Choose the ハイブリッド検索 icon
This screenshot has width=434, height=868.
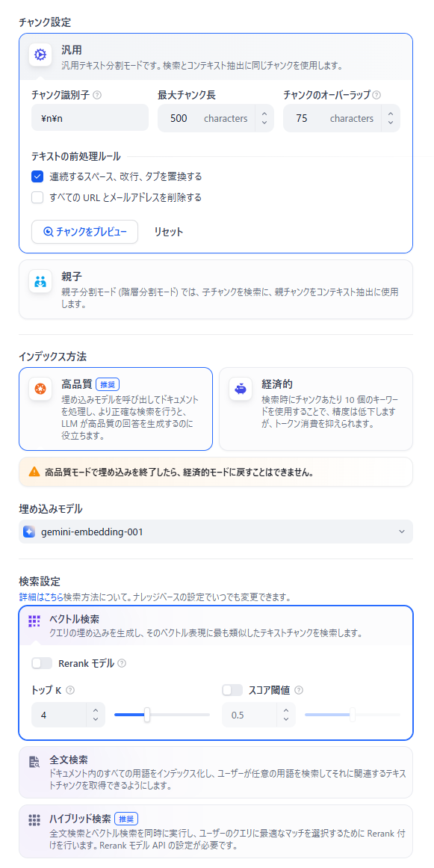point(34,820)
